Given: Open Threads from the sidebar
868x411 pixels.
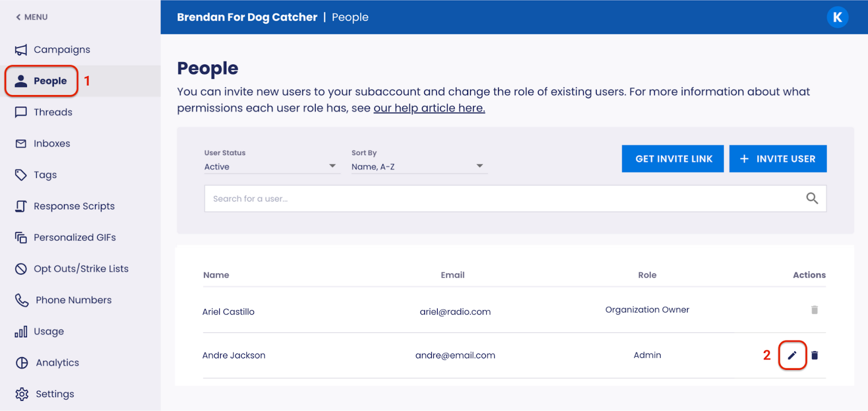Looking at the screenshot, I should point(53,112).
